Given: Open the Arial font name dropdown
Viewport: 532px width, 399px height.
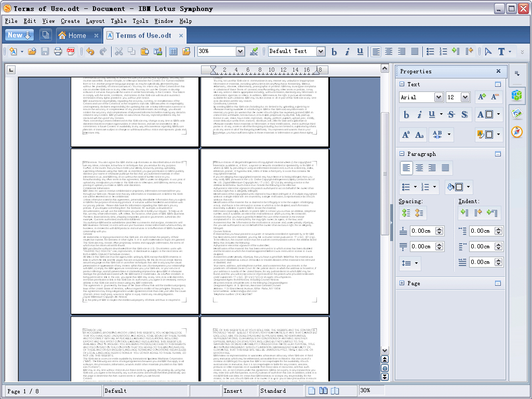Looking at the screenshot, I should click(438, 97).
